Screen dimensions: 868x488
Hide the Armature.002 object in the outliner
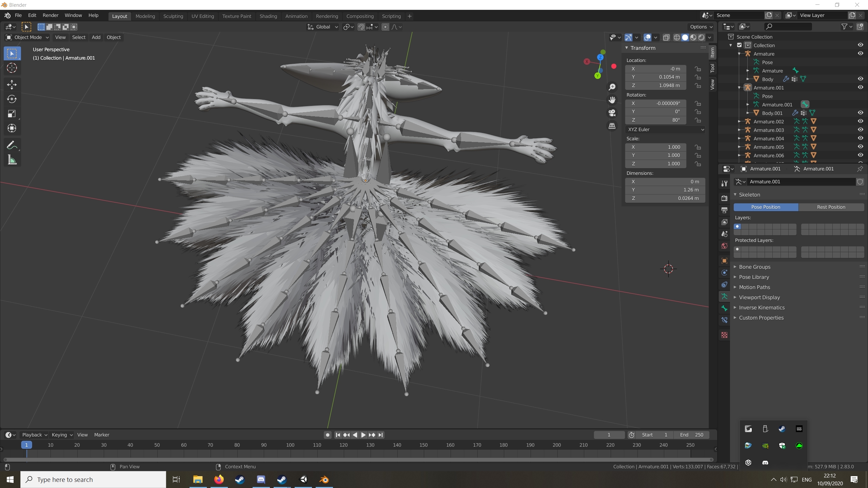click(x=861, y=121)
